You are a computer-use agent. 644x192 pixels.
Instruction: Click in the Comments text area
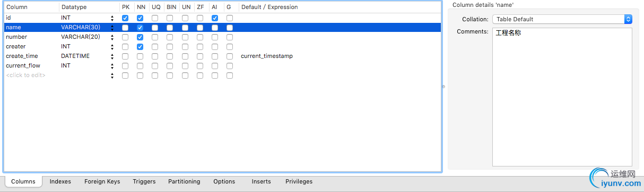click(x=562, y=97)
